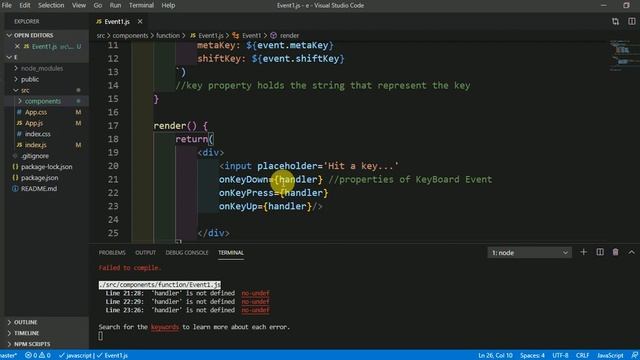Split the editor right

(x=631, y=21)
